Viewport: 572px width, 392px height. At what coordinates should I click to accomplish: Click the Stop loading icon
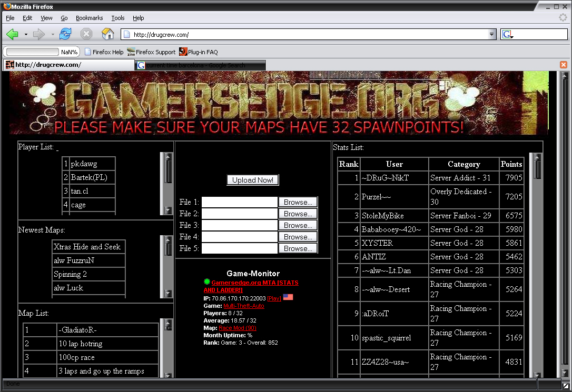click(x=86, y=35)
